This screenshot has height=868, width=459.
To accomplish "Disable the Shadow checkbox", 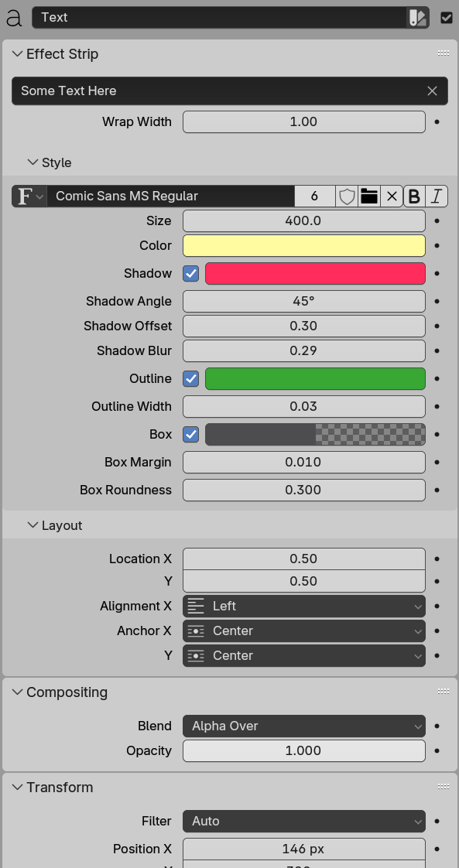I will coord(191,273).
